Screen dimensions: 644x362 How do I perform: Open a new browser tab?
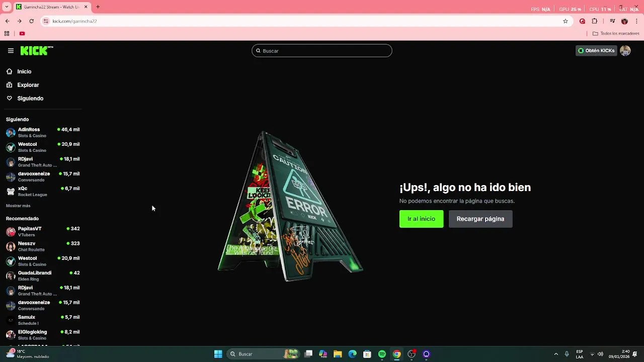coord(98,7)
